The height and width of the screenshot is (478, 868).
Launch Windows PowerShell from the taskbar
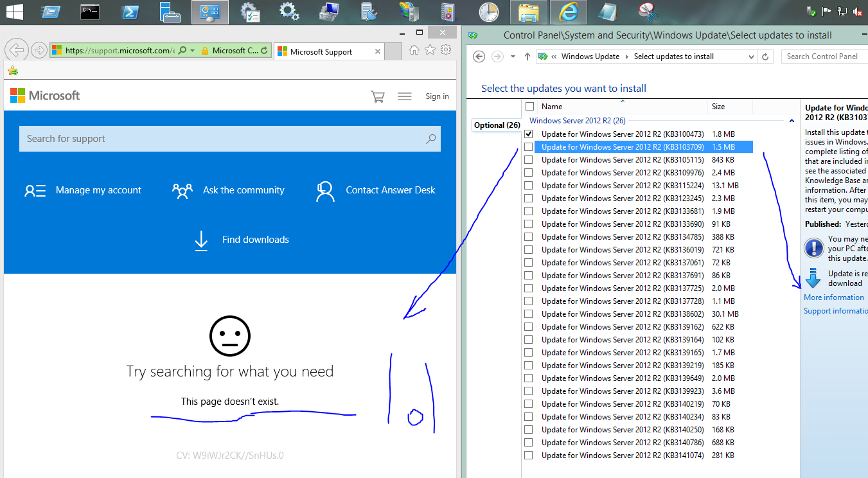(131, 12)
